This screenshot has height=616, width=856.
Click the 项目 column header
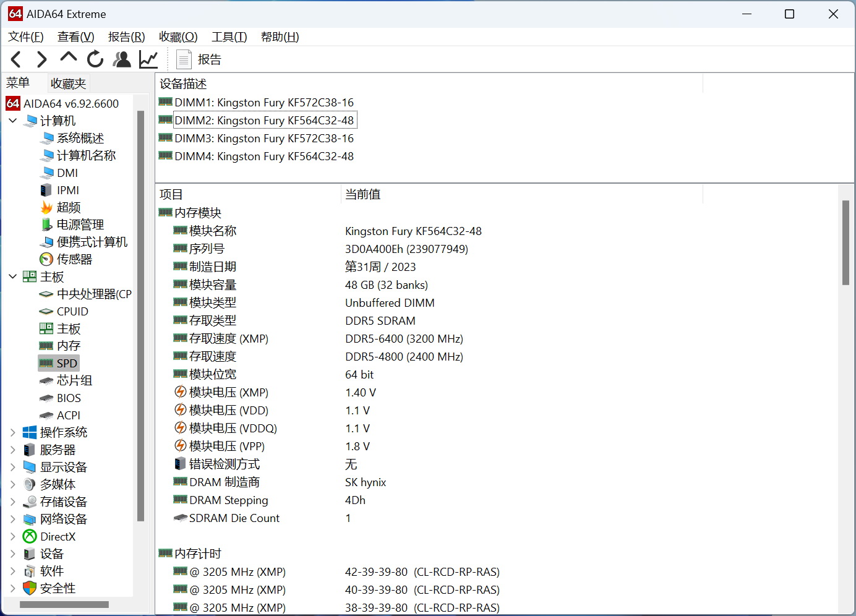[x=248, y=194]
